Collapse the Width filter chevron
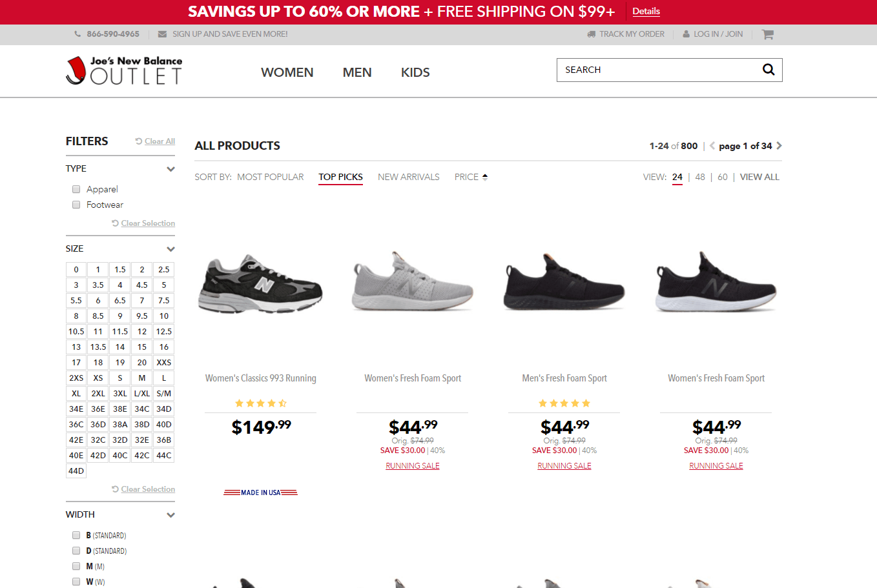The width and height of the screenshot is (877, 588). pos(170,515)
